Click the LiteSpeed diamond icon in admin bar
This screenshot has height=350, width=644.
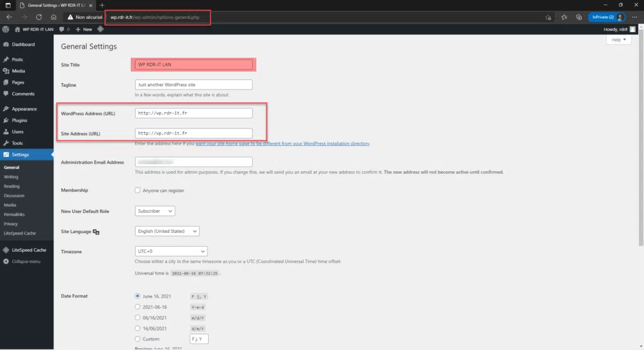pyautogui.click(x=100, y=29)
